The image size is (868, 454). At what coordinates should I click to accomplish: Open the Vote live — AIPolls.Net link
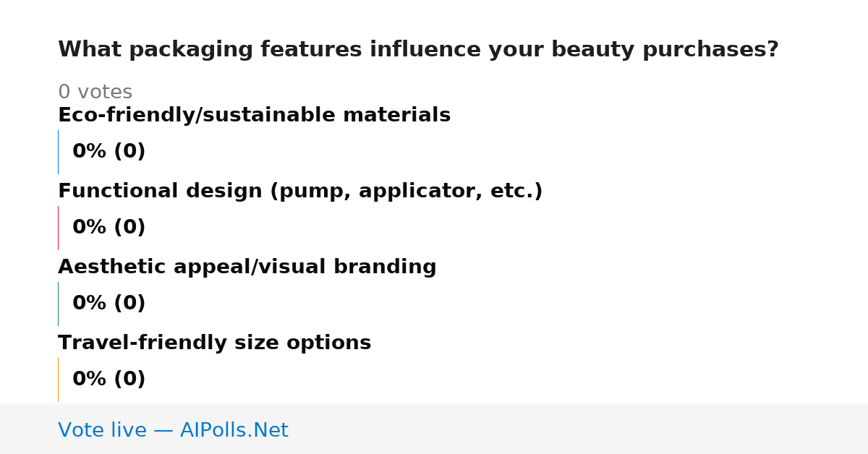[x=173, y=430]
